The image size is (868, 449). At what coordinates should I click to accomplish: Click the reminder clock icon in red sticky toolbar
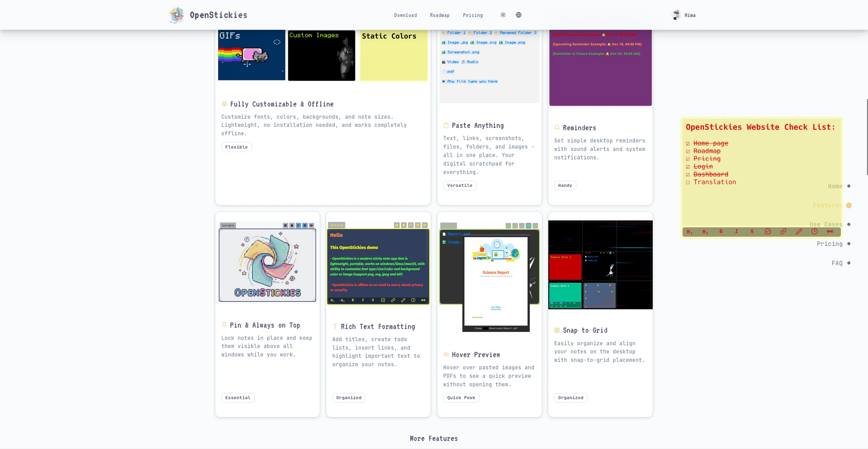[814, 231]
